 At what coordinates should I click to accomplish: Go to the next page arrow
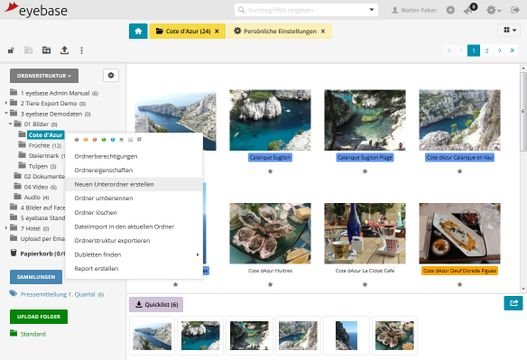click(x=500, y=51)
